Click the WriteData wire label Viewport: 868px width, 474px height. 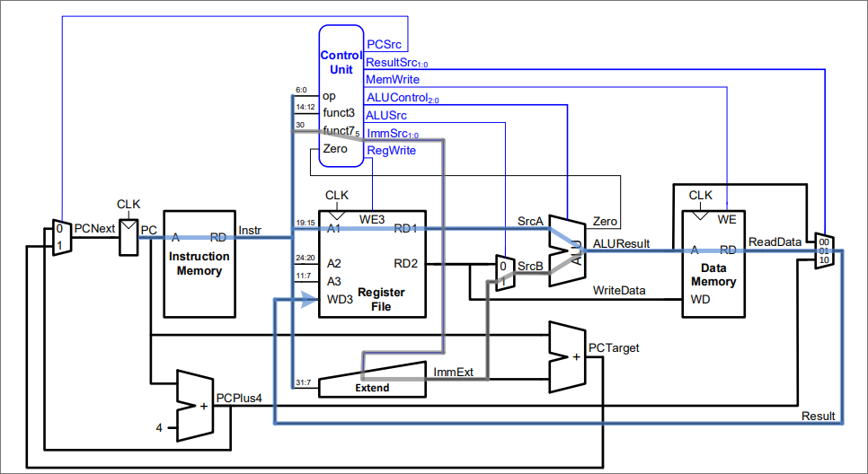pyautogui.click(x=619, y=290)
